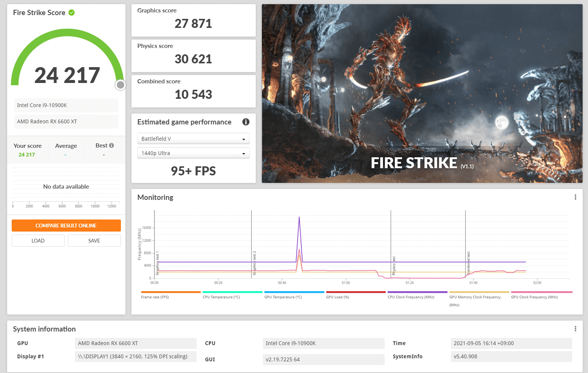Click the green validated checkmark icon
Image resolution: width=588 pixels, height=373 pixels.
click(x=72, y=13)
